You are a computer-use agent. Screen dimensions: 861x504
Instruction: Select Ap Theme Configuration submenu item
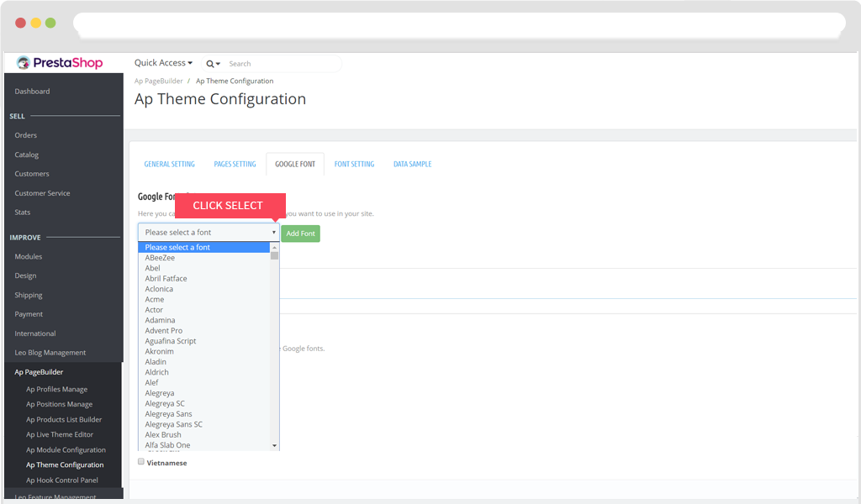click(64, 465)
